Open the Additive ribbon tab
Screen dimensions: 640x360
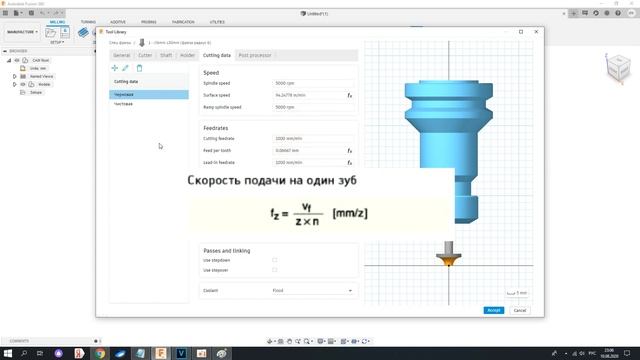[x=118, y=22]
